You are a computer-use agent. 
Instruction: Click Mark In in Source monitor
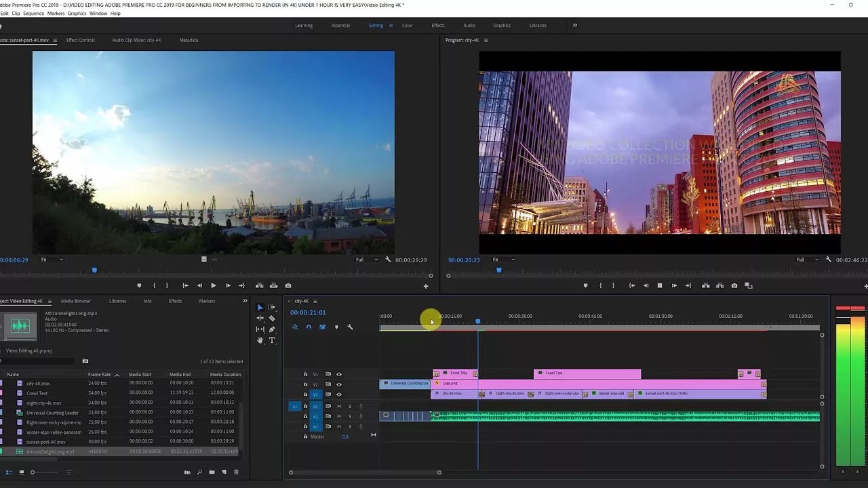(154, 285)
